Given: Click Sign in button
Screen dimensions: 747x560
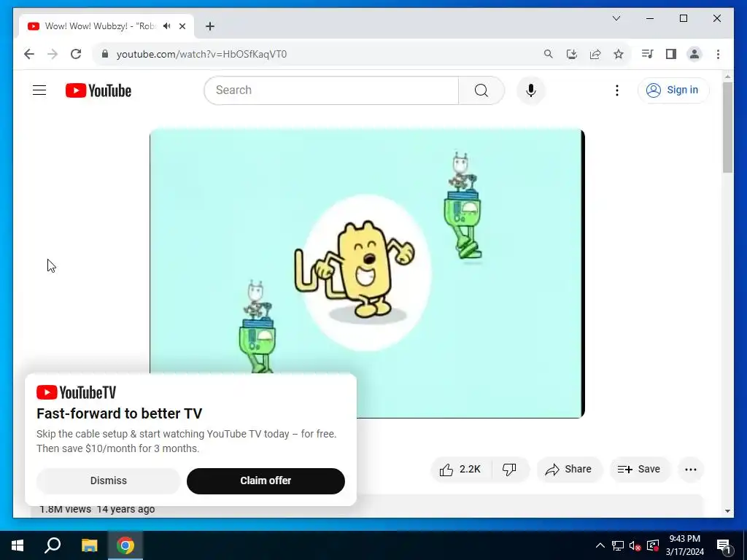Looking at the screenshot, I should click(x=673, y=90).
